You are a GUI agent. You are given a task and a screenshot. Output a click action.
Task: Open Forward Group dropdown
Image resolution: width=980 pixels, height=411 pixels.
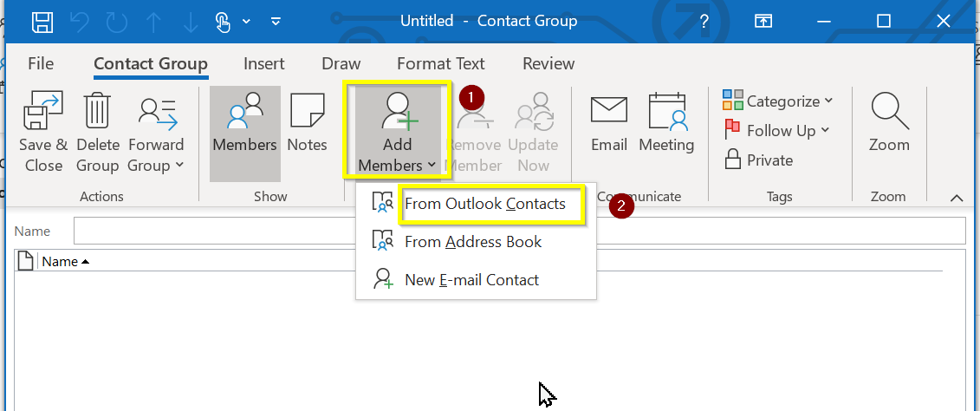pos(156,133)
